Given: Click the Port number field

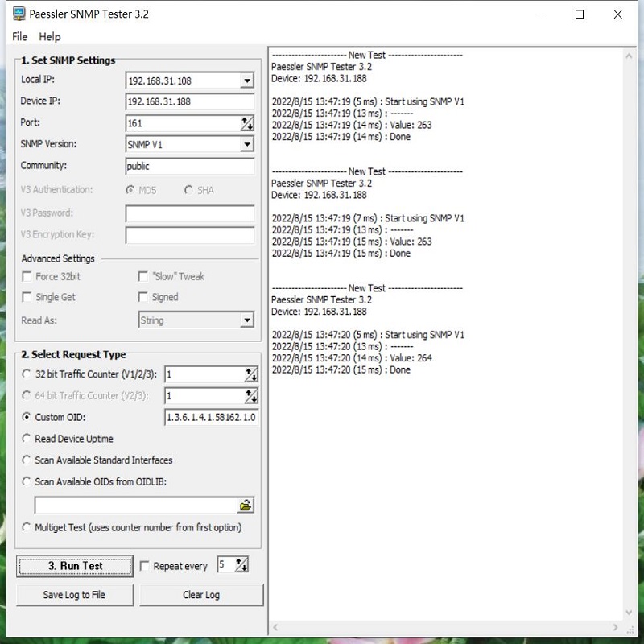Looking at the screenshot, I should tap(184, 123).
